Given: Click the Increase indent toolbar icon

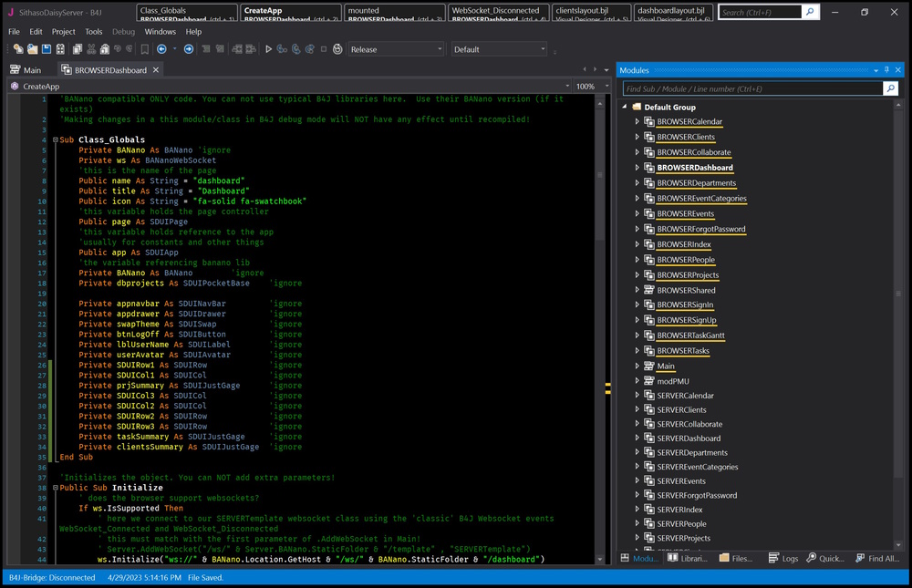Looking at the screenshot, I should pos(251,49).
